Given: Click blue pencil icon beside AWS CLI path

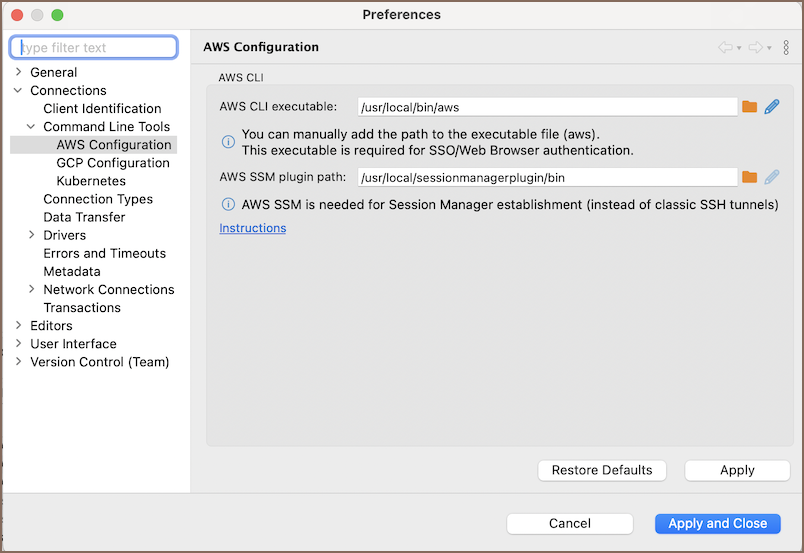Looking at the screenshot, I should click(771, 107).
